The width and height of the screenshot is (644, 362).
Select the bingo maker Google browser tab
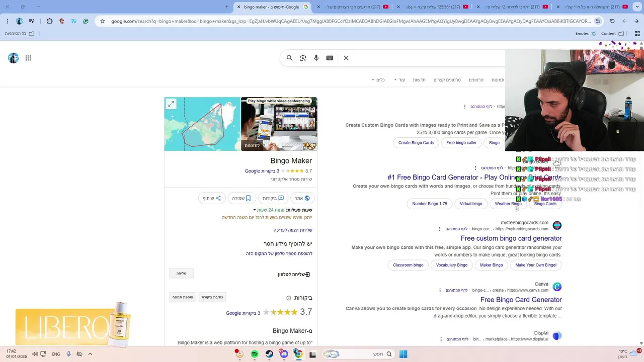tap(272, 7)
